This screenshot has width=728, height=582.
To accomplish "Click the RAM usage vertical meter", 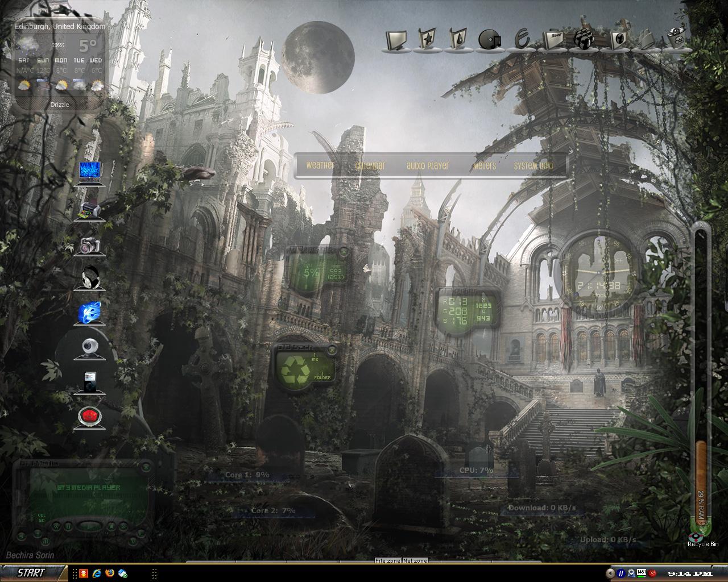I will (x=702, y=378).
